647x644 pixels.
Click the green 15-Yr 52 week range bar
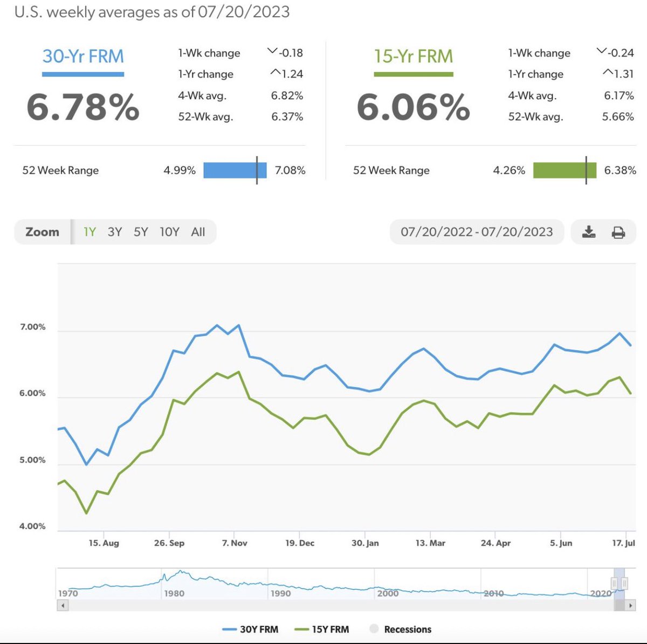(x=565, y=170)
